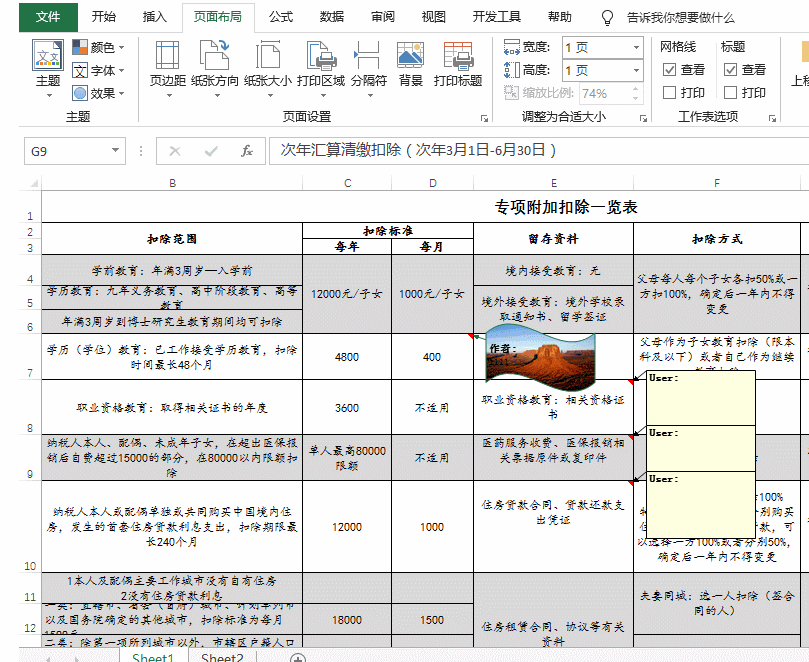Click the new sheet plus button
The image size is (809, 662).
[298, 658]
